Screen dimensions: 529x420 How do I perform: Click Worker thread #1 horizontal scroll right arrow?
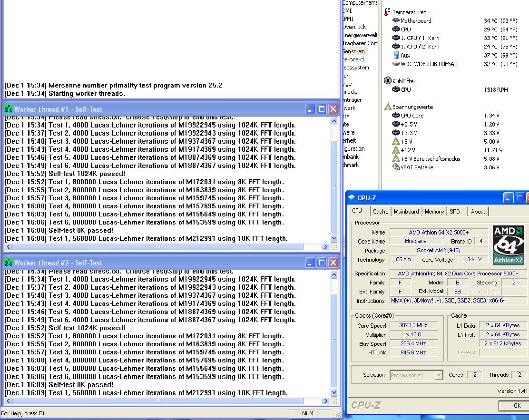click(325, 247)
